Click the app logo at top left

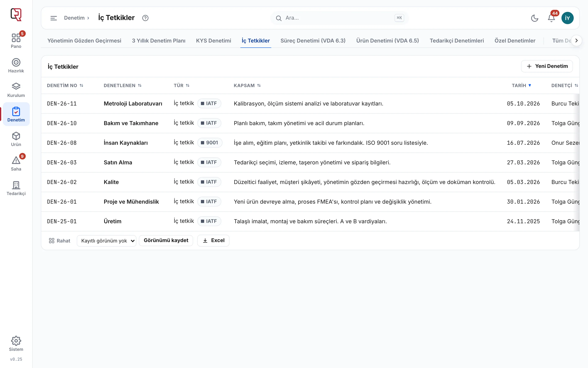(16, 15)
